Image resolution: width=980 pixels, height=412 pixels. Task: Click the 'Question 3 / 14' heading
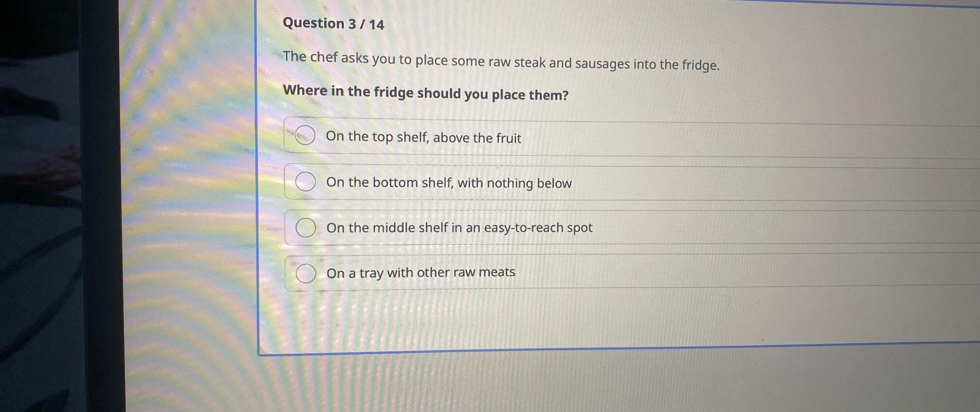pos(334,23)
